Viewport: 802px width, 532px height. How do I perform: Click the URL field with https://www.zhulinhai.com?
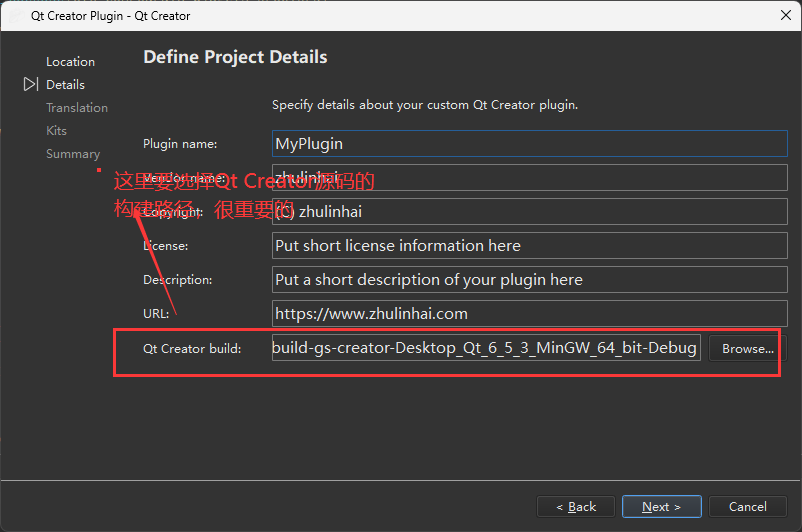(x=529, y=314)
